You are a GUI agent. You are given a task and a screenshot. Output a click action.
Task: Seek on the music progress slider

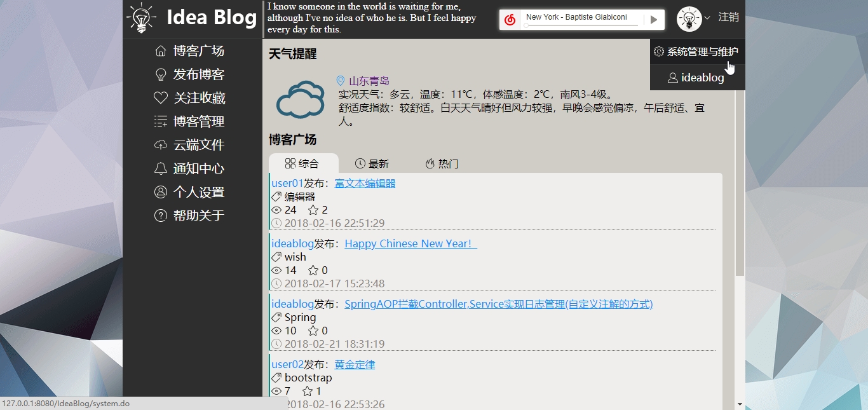coord(581,25)
